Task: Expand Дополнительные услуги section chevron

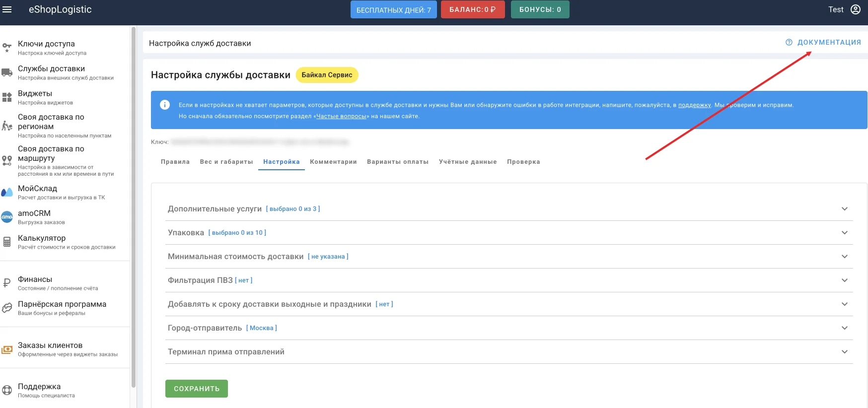Action: tap(845, 209)
